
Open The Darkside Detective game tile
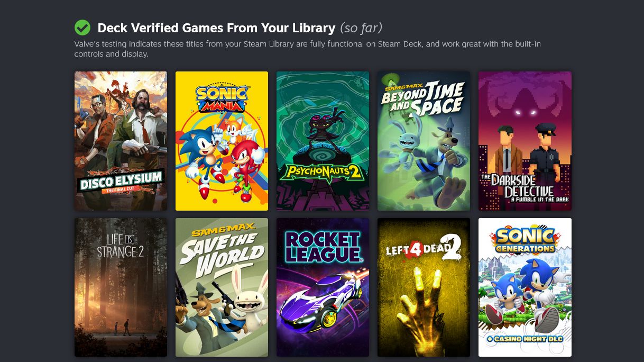pyautogui.click(x=525, y=141)
